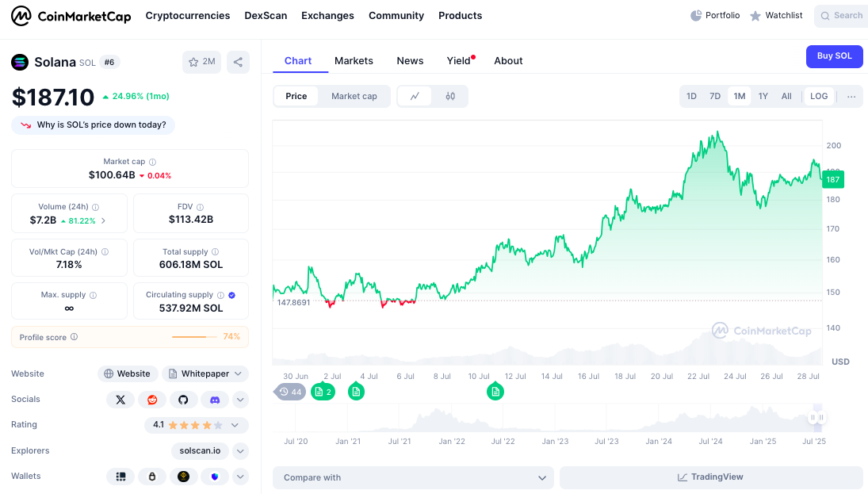The height and width of the screenshot is (494, 868).
Task: Open Solana's X profile from Socials
Action: pos(120,400)
